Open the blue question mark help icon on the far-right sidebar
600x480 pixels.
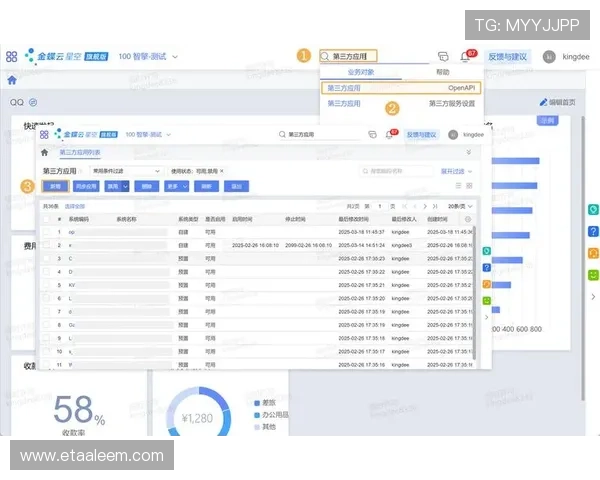click(x=593, y=231)
